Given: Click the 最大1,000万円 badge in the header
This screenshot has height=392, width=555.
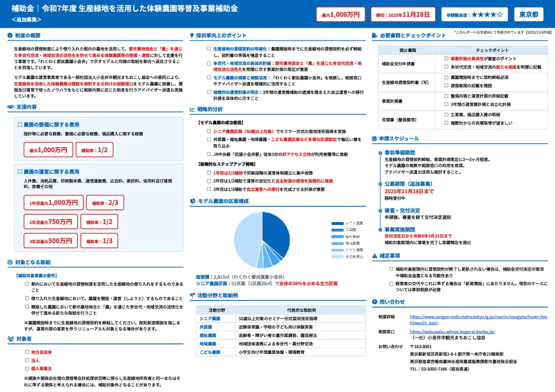Looking at the screenshot, I should click(341, 14).
